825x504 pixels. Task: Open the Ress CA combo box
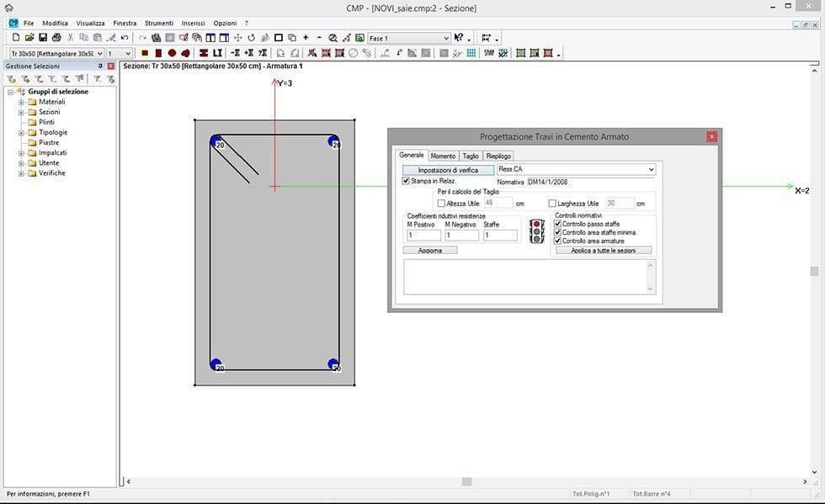tap(651, 169)
